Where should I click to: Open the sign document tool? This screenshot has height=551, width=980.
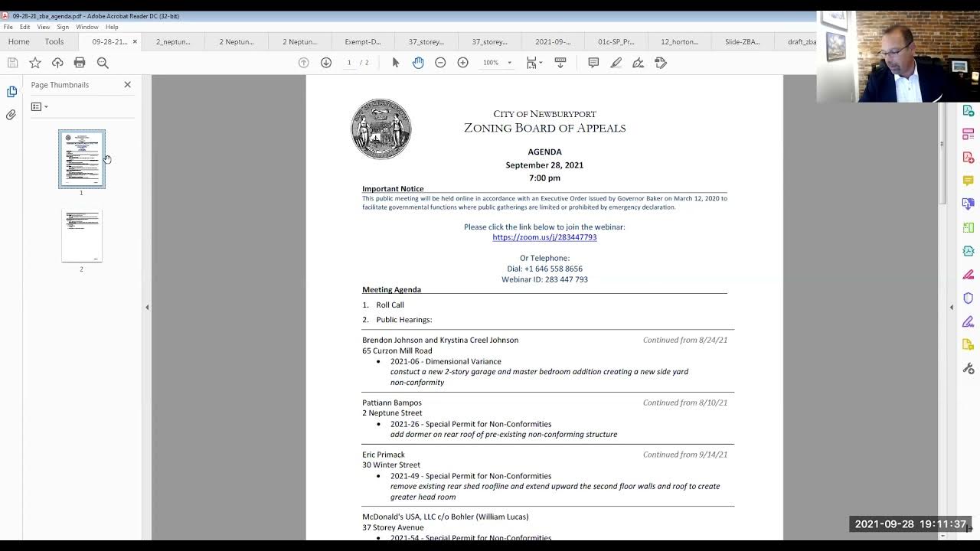tap(638, 63)
